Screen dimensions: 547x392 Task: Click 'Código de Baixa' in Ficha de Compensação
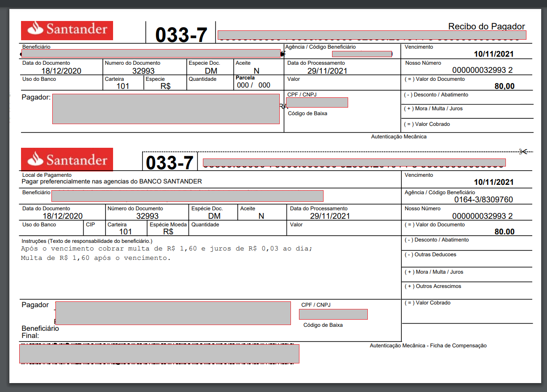pos(323,325)
